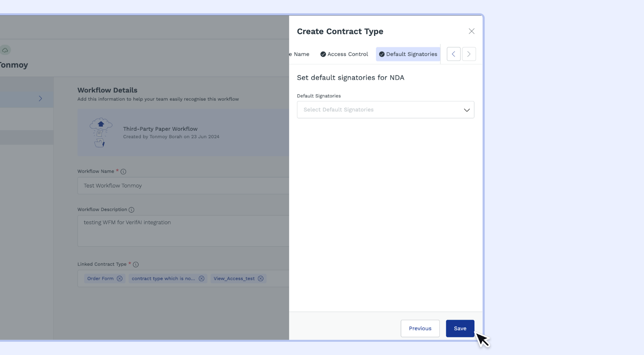Screen dimensions: 644x355
Task: Click the Save button
Action: coord(460,328)
